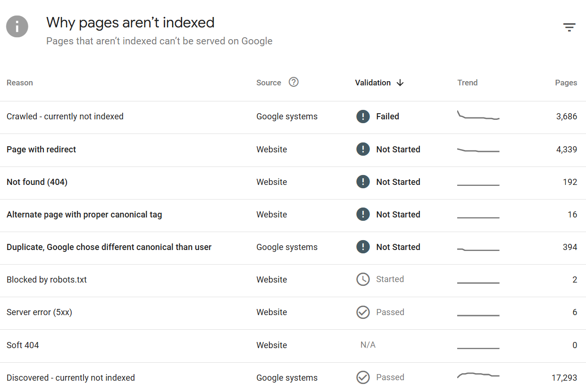Select the Soft 404 reason entry
Viewport: 586px width, 392px height.
(x=23, y=345)
